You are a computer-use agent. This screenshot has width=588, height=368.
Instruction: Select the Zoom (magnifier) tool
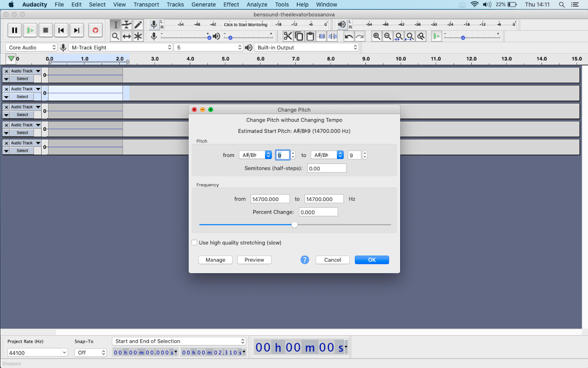(x=115, y=36)
